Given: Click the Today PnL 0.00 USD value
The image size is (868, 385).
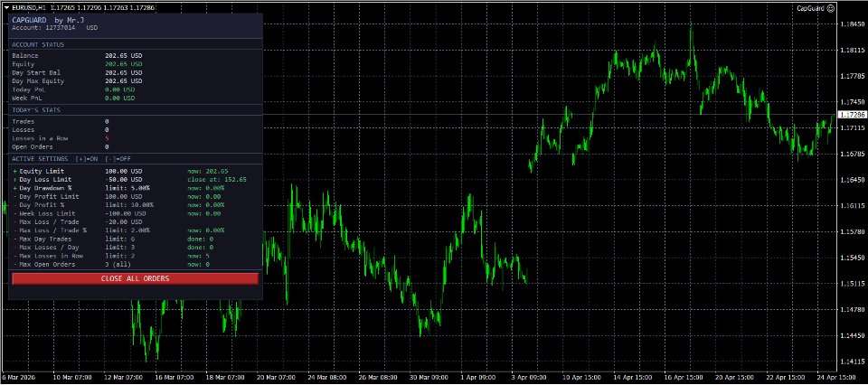Looking at the screenshot, I should (119, 89).
